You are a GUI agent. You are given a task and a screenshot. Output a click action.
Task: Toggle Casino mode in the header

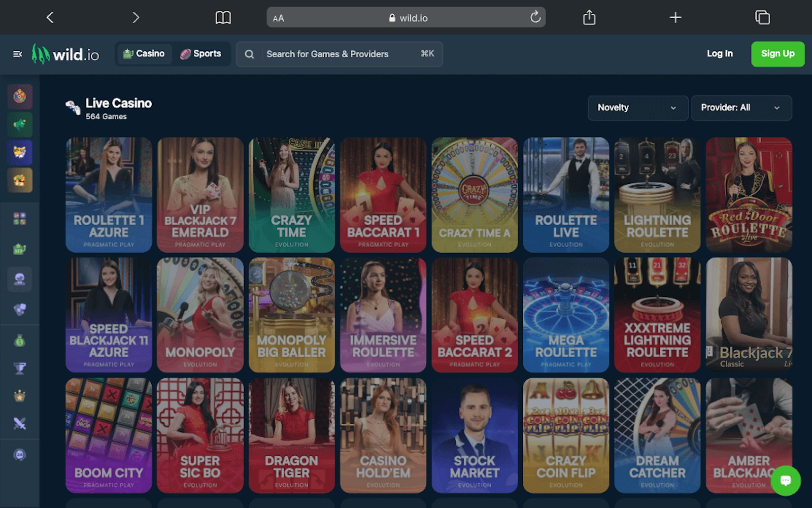pyautogui.click(x=144, y=53)
